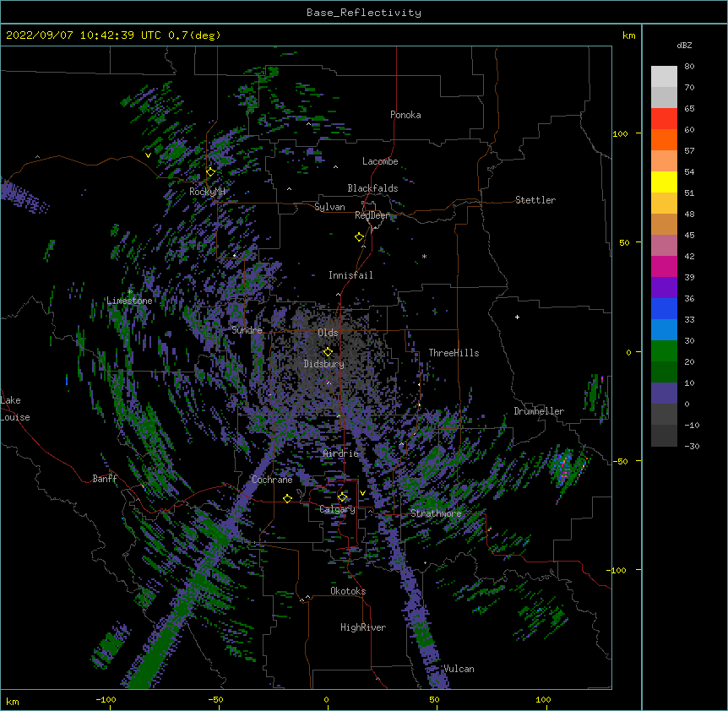Click the Limestone label
728x711 pixels.
click(129, 301)
